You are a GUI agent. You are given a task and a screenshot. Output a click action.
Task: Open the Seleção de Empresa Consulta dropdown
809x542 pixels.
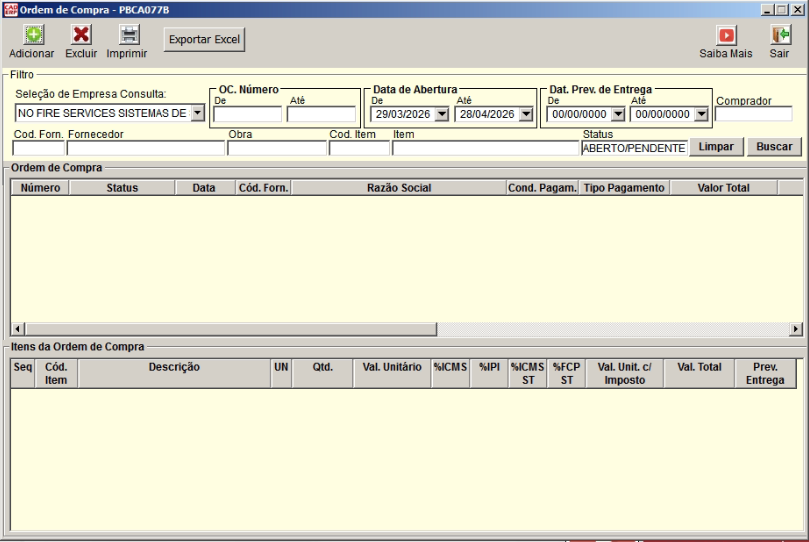click(x=198, y=113)
